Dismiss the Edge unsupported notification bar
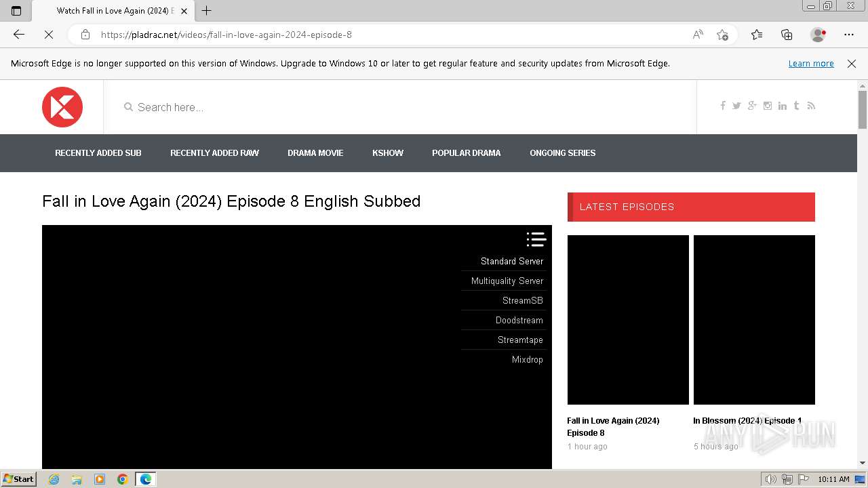868x488 pixels. (852, 63)
